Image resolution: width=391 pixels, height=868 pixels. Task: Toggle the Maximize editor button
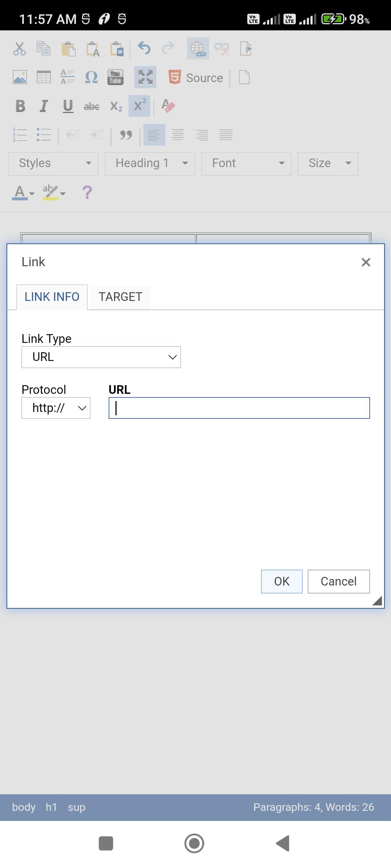click(145, 77)
